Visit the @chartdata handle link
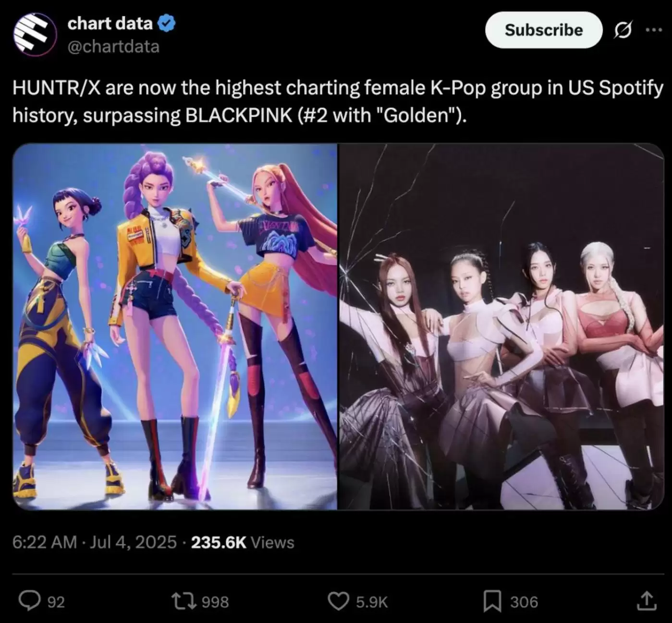 [x=113, y=47]
